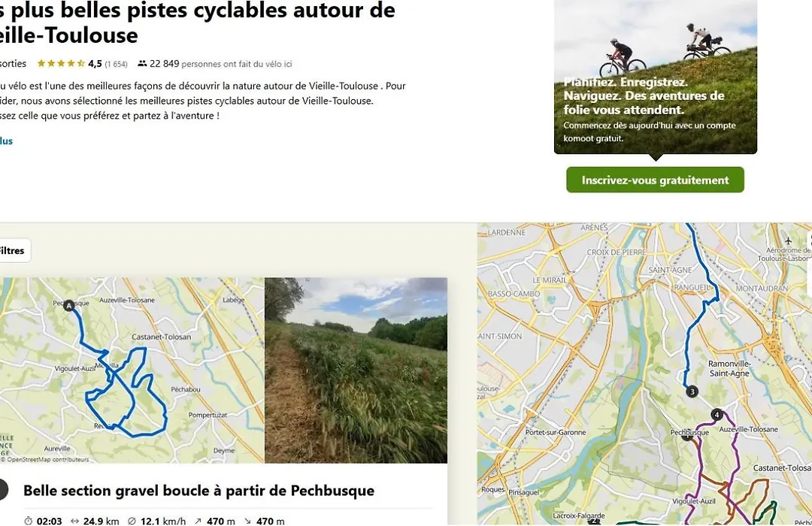Click the people icon next to 22 849

point(142,64)
